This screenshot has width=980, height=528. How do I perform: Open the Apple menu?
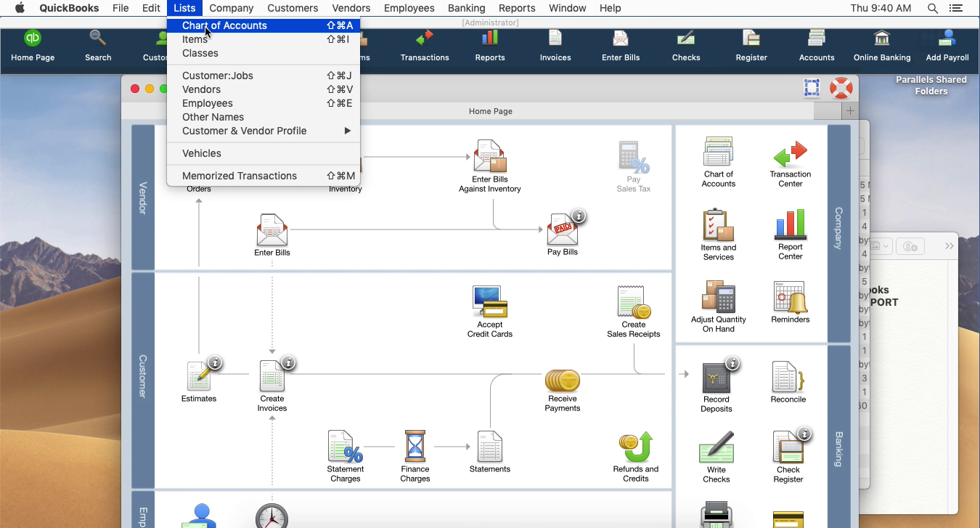20,8
